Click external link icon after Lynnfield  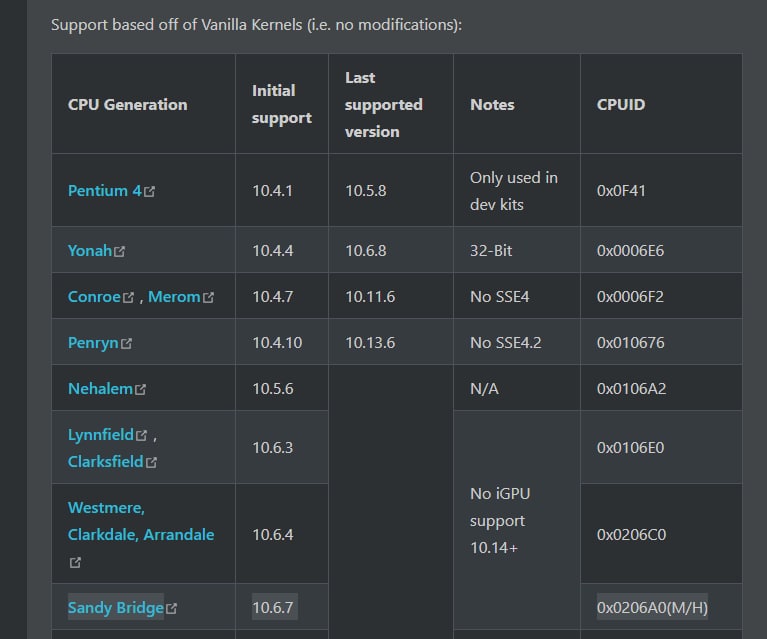(x=142, y=436)
